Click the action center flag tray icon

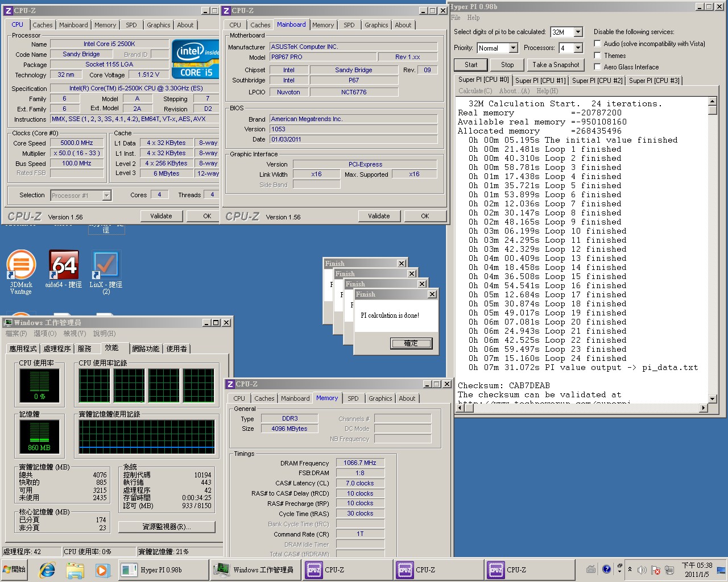click(x=655, y=569)
